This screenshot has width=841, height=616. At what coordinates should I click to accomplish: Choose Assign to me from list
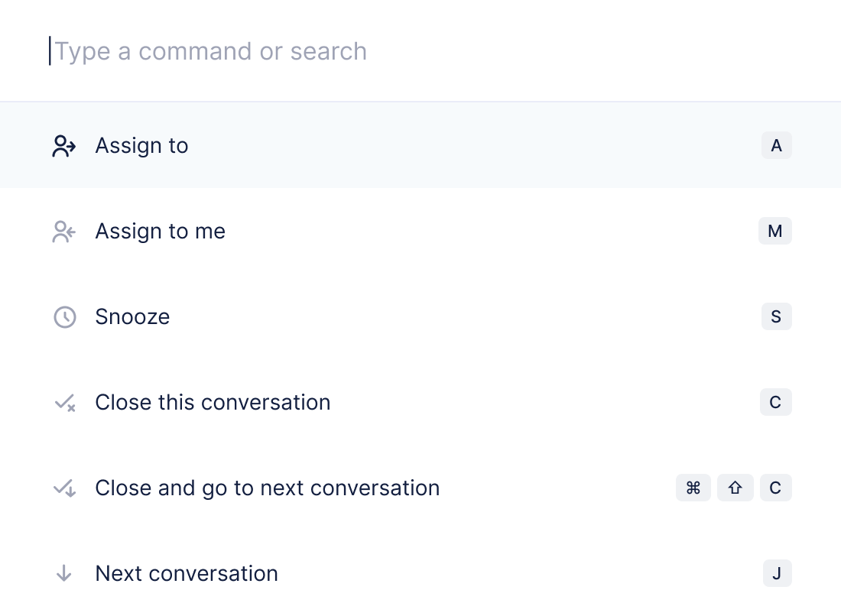(x=160, y=232)
